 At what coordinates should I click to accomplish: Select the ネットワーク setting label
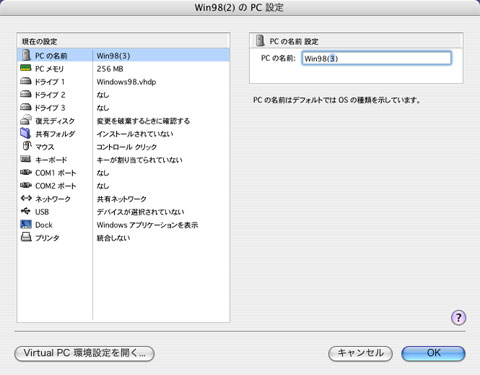click(53, 199)
